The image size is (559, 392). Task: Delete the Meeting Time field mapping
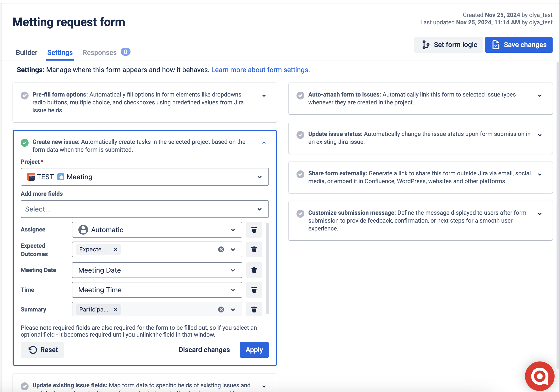(254, 290)
